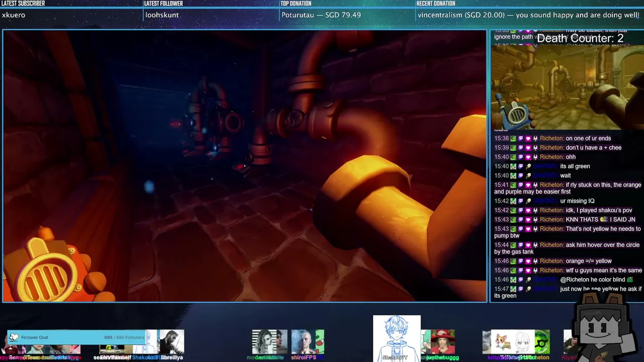
Task: Click the "RECENT DONATION" heading
Action: click(436, 4)
